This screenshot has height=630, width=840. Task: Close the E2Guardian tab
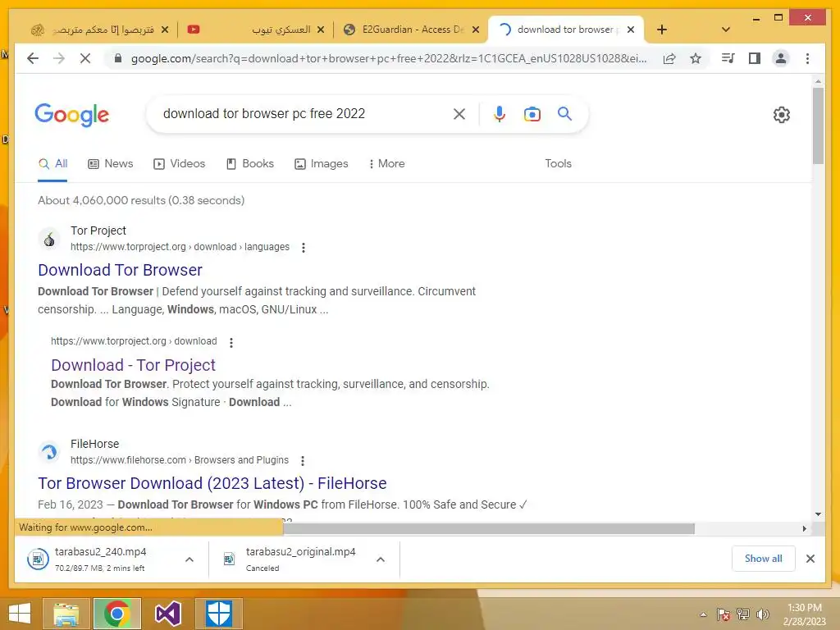pos(476,30)
